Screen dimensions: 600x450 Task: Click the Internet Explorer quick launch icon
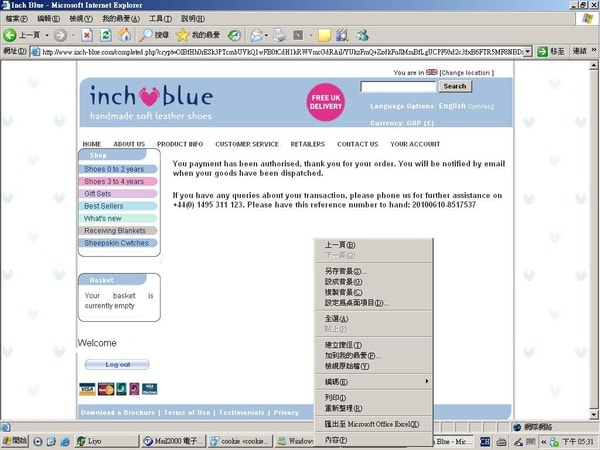[x=65, y=442]
